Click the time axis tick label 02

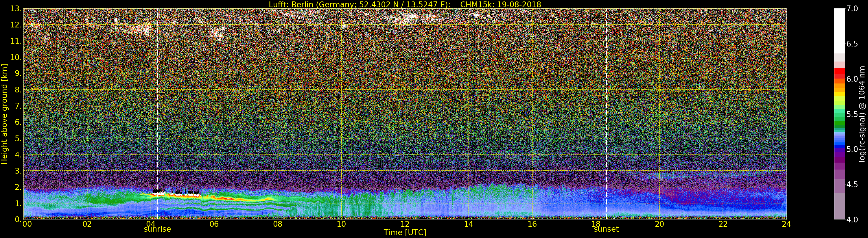point(87,224)
